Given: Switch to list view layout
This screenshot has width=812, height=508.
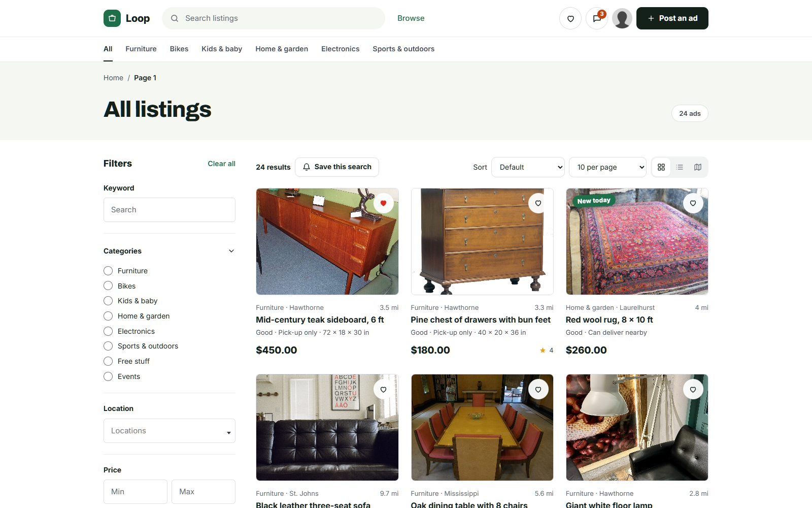Looking at the screenshot, I should click(680, 167).
